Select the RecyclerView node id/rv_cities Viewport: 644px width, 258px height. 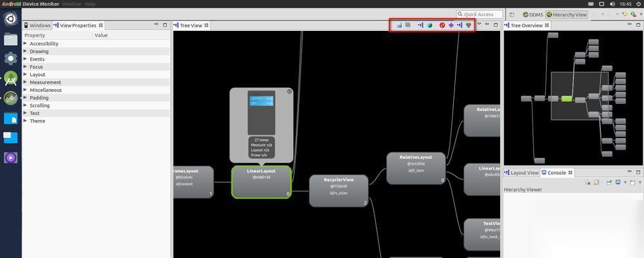(x=339, y=191)
